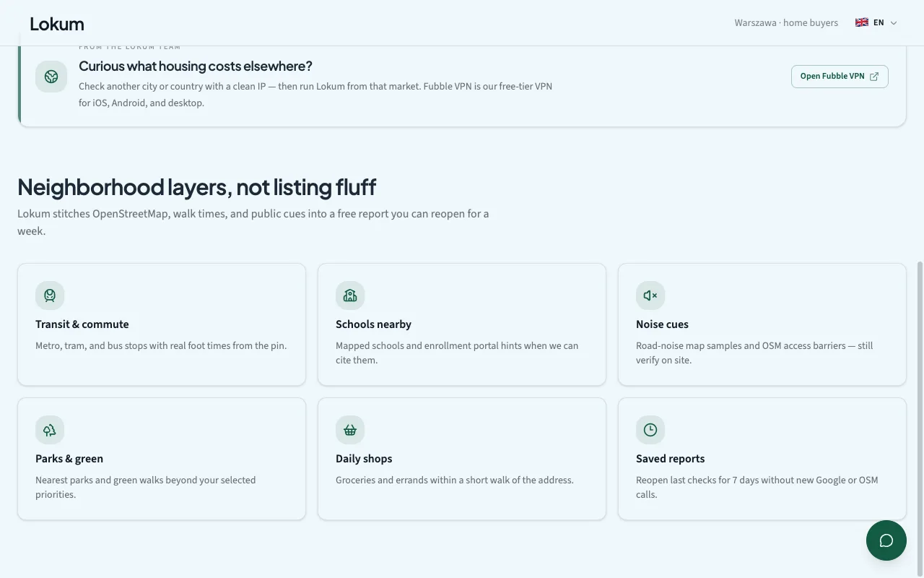
Task: Click the Transit & commute heading
Action: pos(82,324)
